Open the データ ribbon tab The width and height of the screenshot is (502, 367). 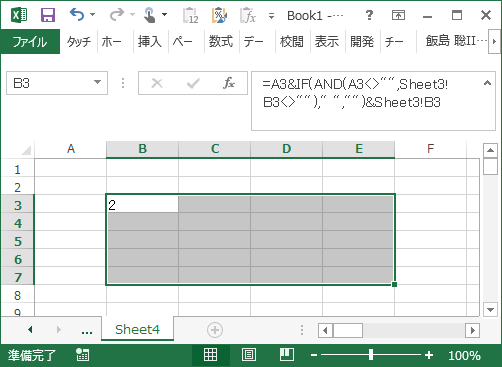253,42
